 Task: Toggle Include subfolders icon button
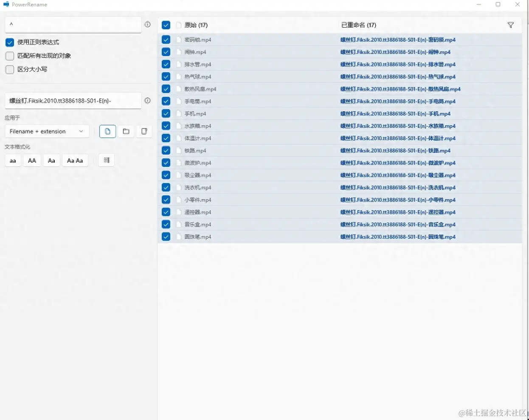[x=144, y=131]
